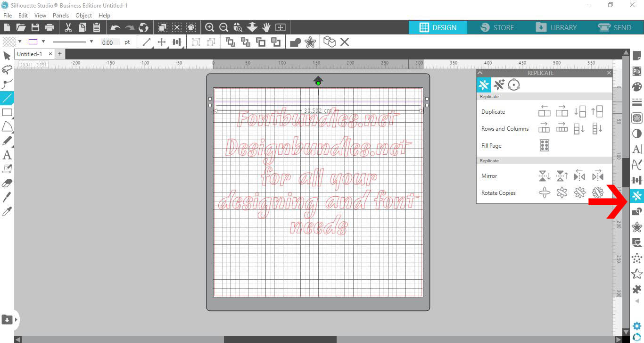This screenshot has height=343, width=644.
Task: Select the Rectangle drawing tool
Action: 7,112
